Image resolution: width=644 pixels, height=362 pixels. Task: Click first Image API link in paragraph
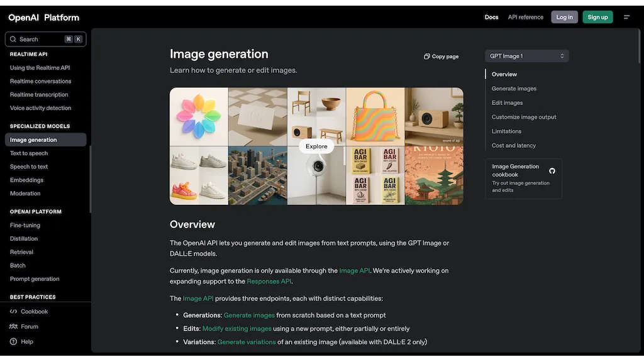tap(355, 270)
